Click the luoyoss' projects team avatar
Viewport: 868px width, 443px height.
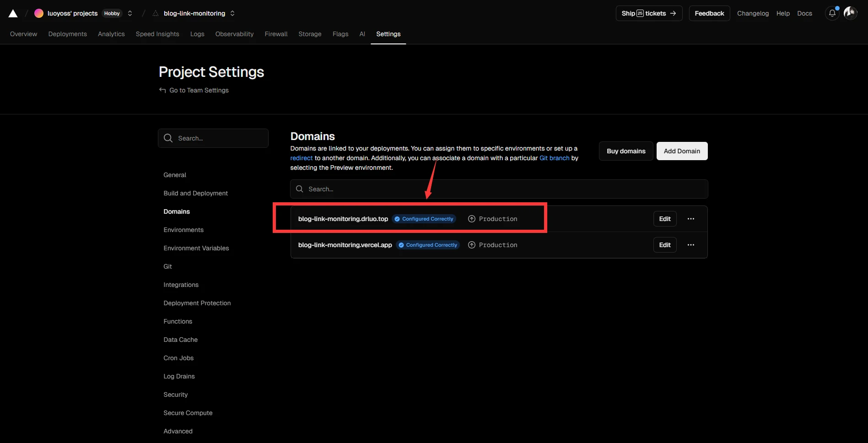pos(39,13)
